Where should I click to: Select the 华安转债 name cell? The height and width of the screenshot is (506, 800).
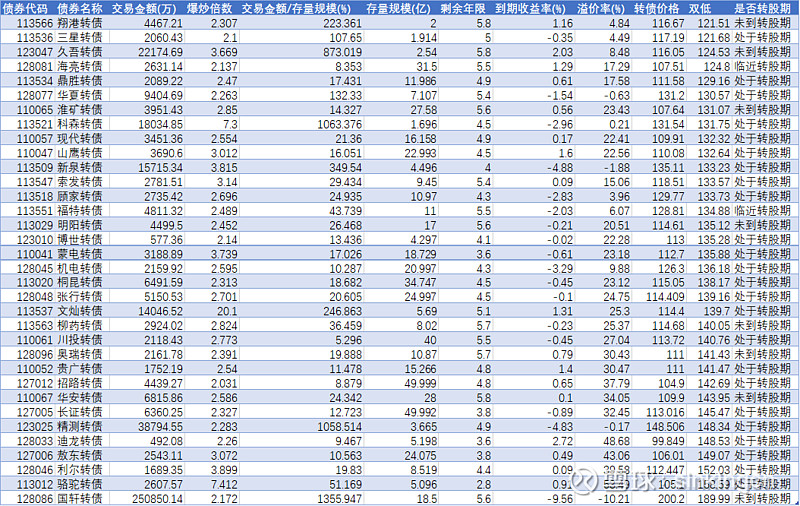click(x=79, y=397)
